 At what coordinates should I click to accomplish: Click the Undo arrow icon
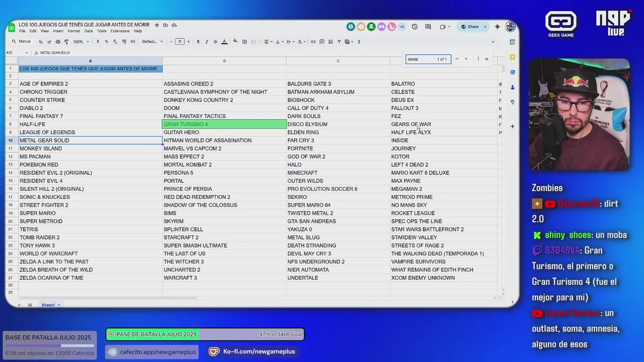[x=41, y=42]
